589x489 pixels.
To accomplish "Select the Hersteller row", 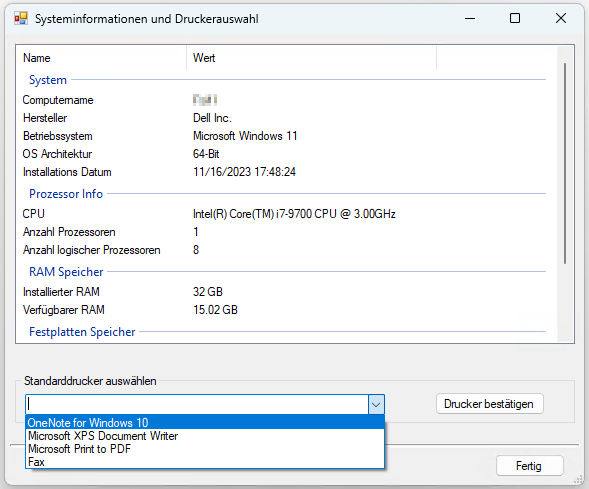I will pyautogui.click(x=287, y=118).
